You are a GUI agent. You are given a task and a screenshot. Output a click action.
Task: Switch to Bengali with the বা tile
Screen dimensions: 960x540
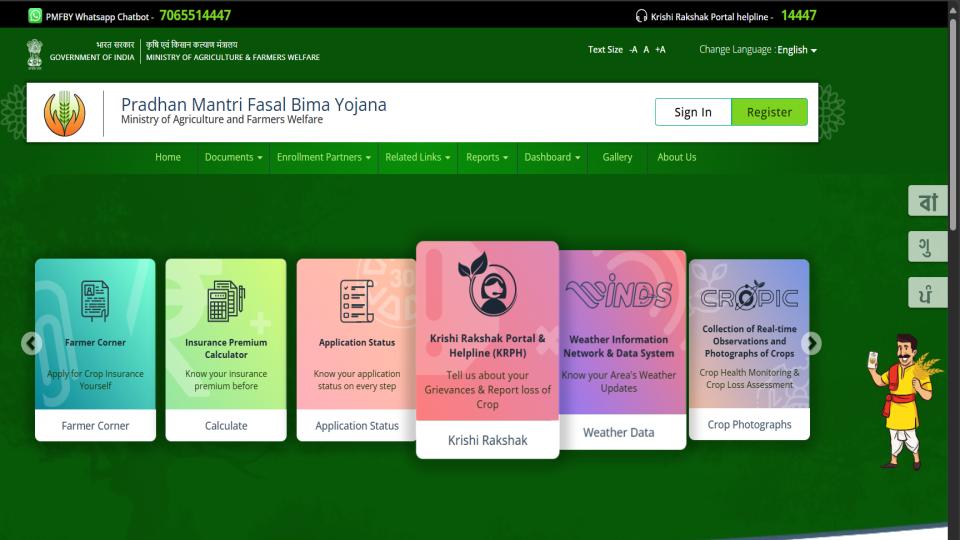pyautogui.click(x=928, y=201)
